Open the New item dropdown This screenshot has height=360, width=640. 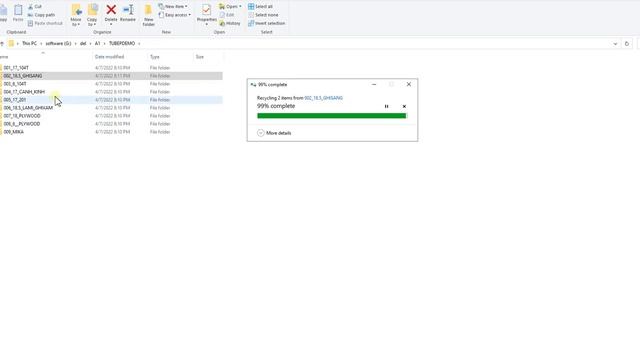pos(173,7)
